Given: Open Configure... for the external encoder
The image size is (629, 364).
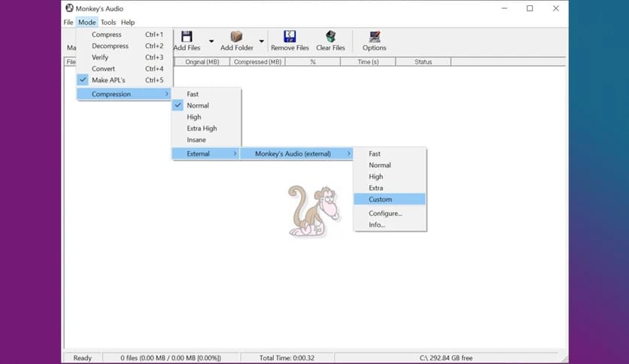Looking at the screenshot, I should (x=390, y=214).
